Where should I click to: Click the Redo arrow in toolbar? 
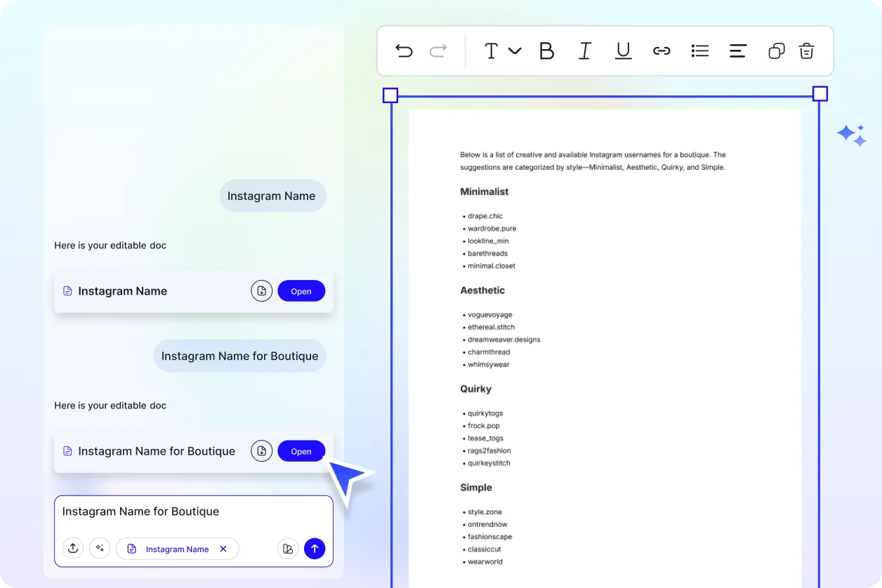coord(438,51)
